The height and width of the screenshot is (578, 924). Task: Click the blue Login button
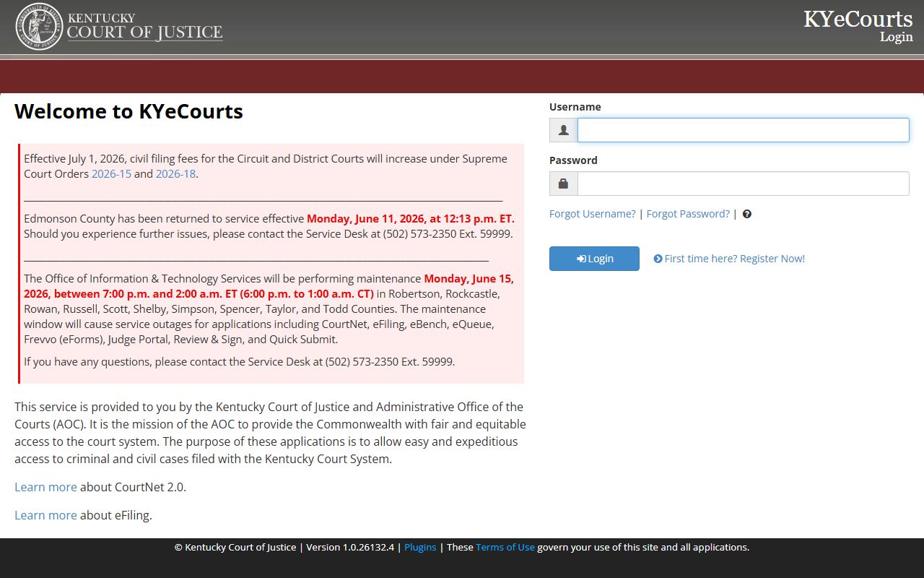[594, 259]
